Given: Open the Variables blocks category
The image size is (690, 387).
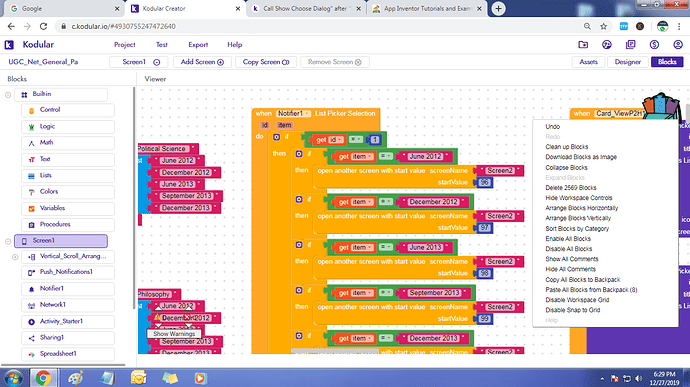Looking at the screenshot, I should pyautogui.click(x=68, y=208).
